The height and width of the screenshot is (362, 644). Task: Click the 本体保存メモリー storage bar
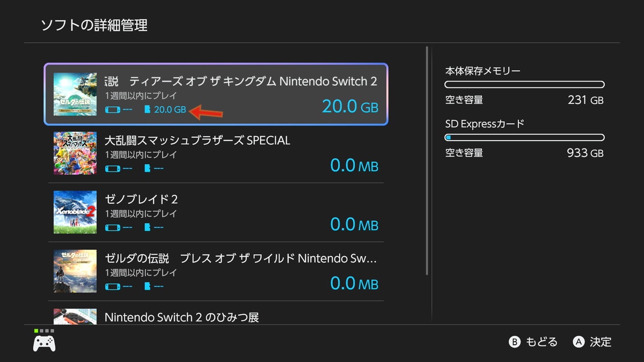click(x=524, y=85)
